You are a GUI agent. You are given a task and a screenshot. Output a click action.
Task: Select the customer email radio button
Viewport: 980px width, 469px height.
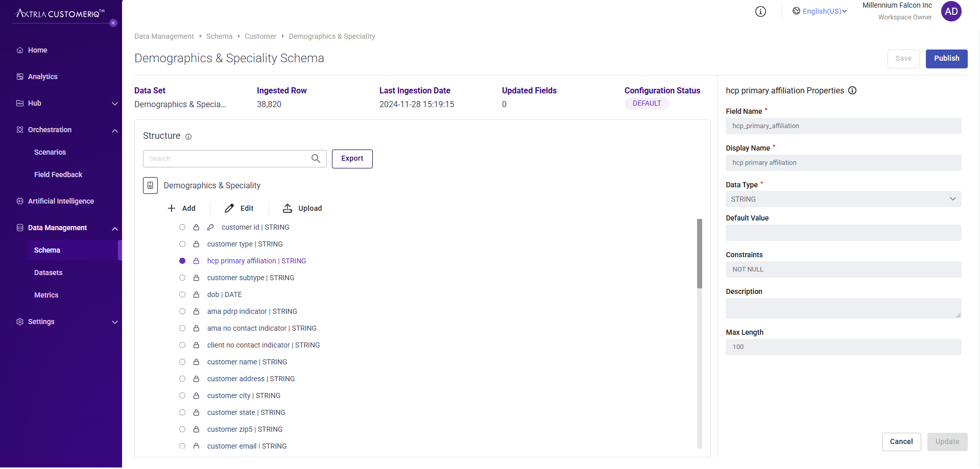(182, 446)
